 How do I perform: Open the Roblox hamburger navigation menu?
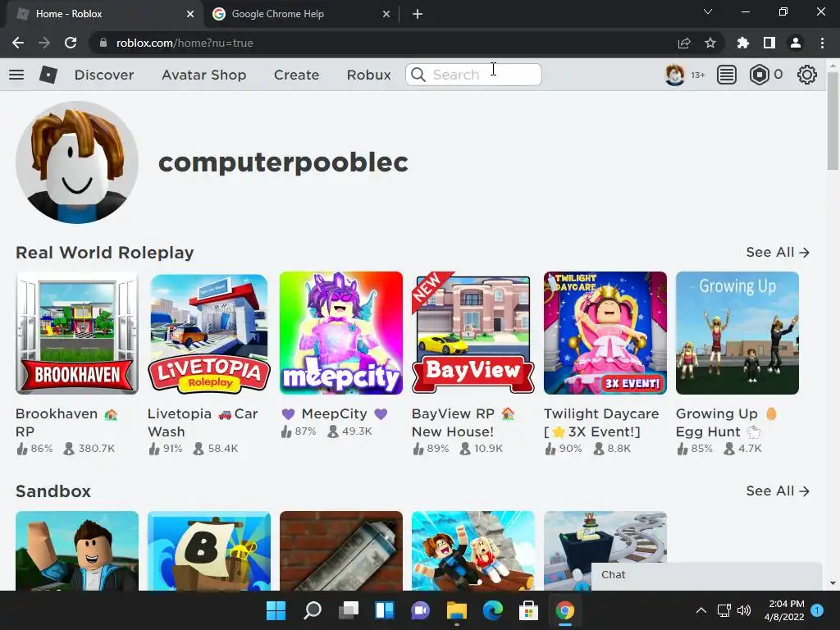pos(16,75)
